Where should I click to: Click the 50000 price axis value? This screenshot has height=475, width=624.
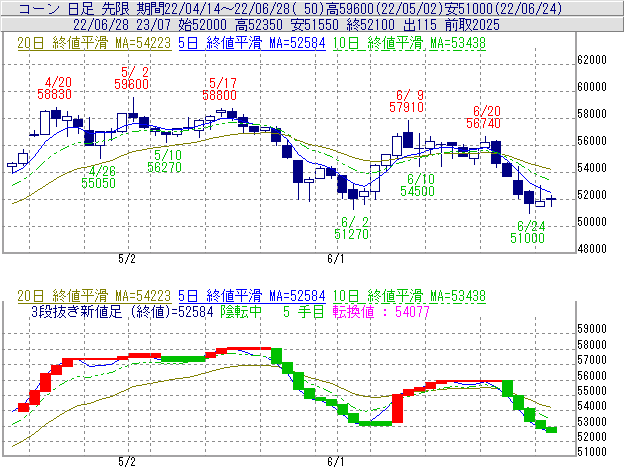pyautogui.click(x=592, y=222)
